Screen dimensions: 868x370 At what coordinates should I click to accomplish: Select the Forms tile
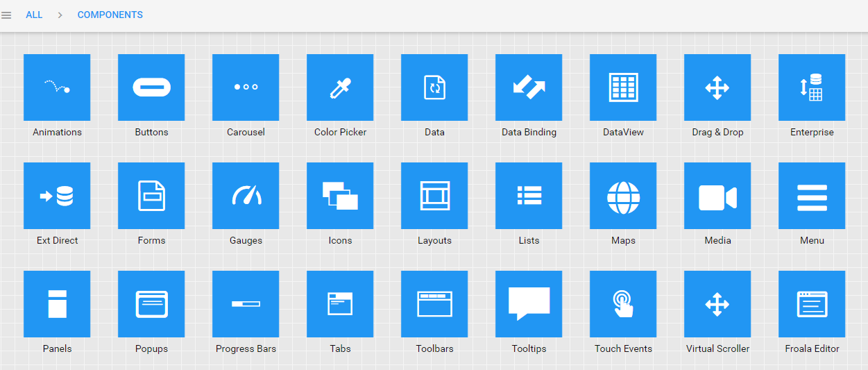(151, 196)
